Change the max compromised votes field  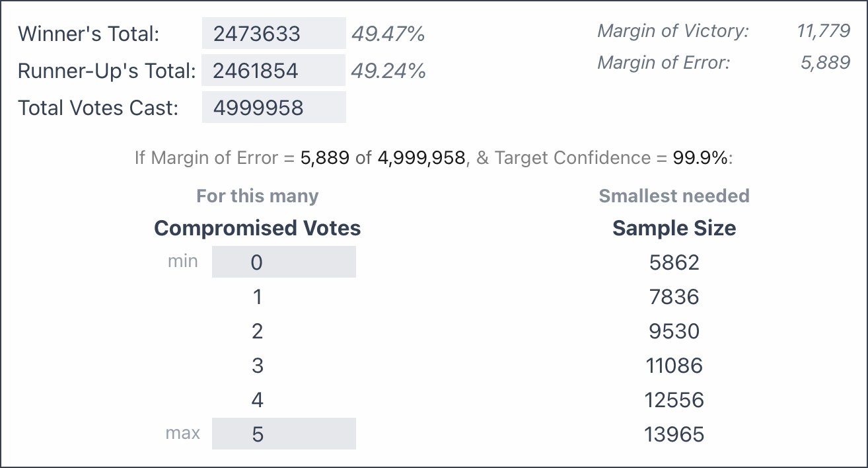tap(284, 434)
